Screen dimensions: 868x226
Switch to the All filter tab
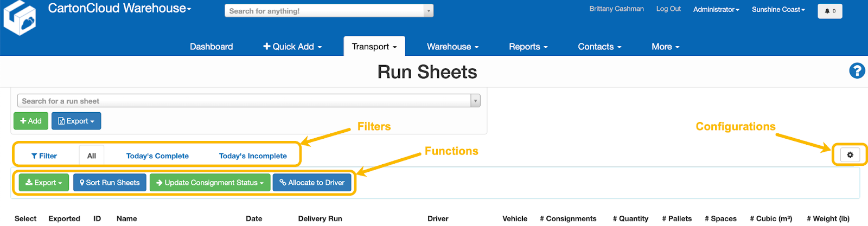92,156
